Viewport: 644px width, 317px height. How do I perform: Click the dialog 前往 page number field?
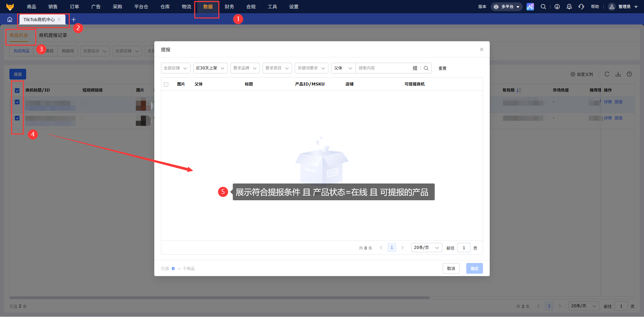464,248
